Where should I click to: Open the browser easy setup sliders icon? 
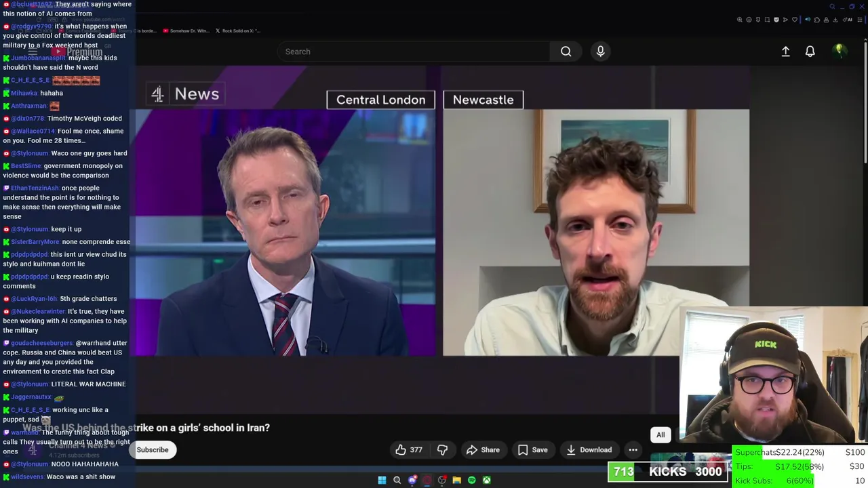[x=860, y=20]
